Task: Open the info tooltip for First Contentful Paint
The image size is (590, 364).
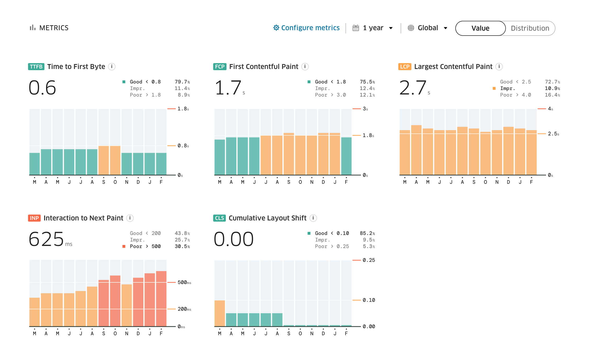Action: 305,67
